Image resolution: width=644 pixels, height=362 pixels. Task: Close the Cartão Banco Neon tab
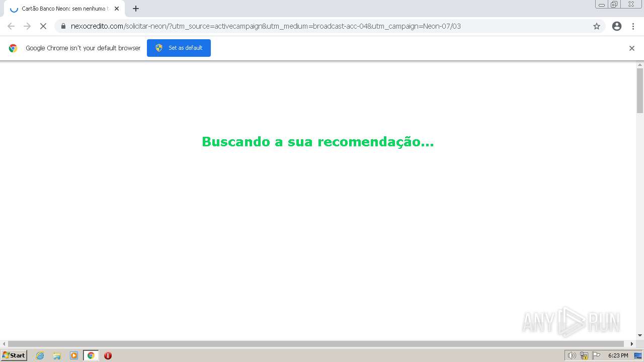117,9
